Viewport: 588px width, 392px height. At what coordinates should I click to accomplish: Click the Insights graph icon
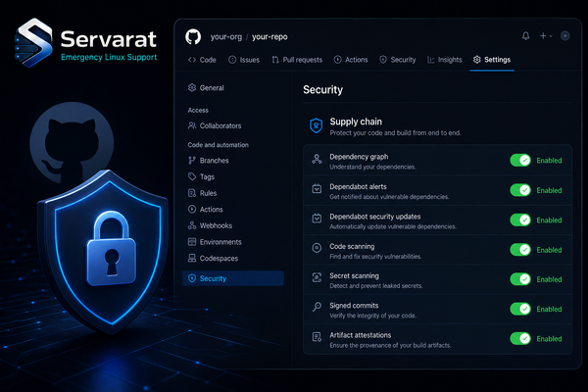click(x=431, y=60)
